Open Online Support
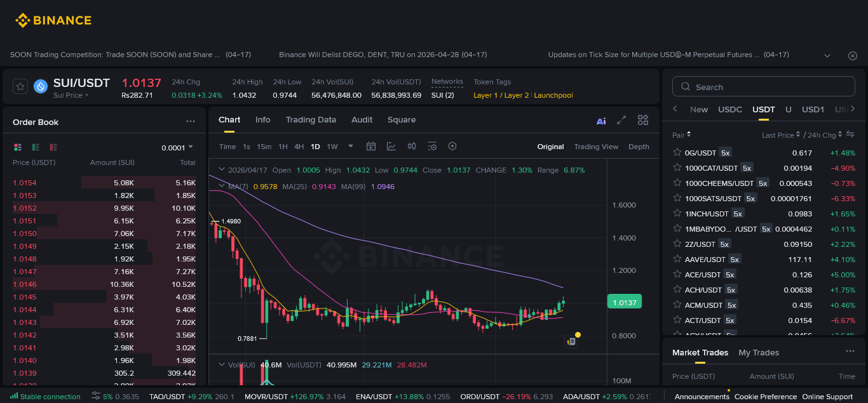Screen dimensions: 868x403 pyautogui.click(x=827, y=397)
